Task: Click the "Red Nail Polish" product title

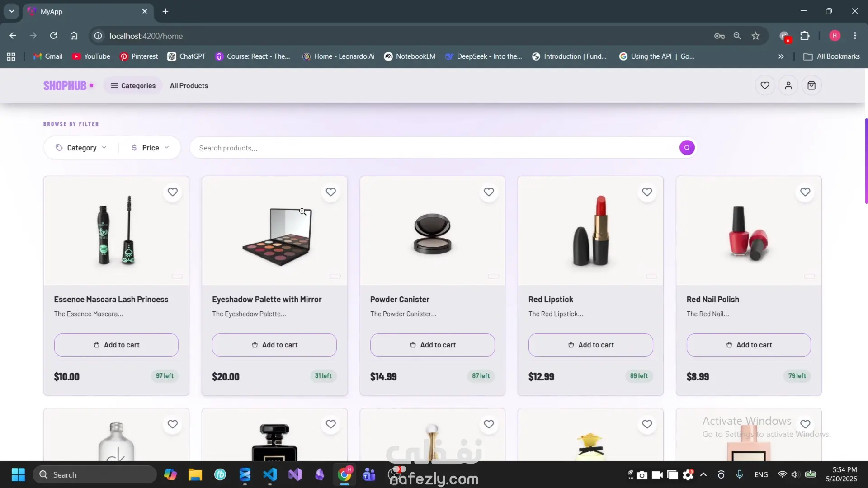Action: (713, 300)
